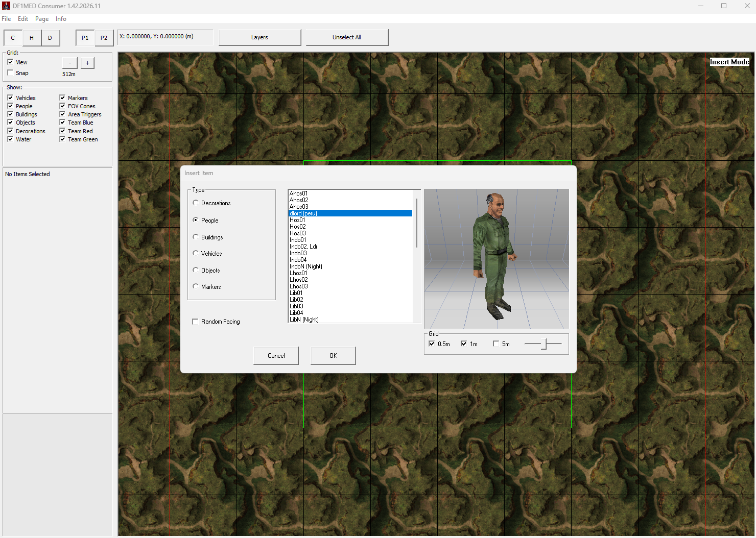Open the Edit menu
756x538 pixels.
click(23, 19)
